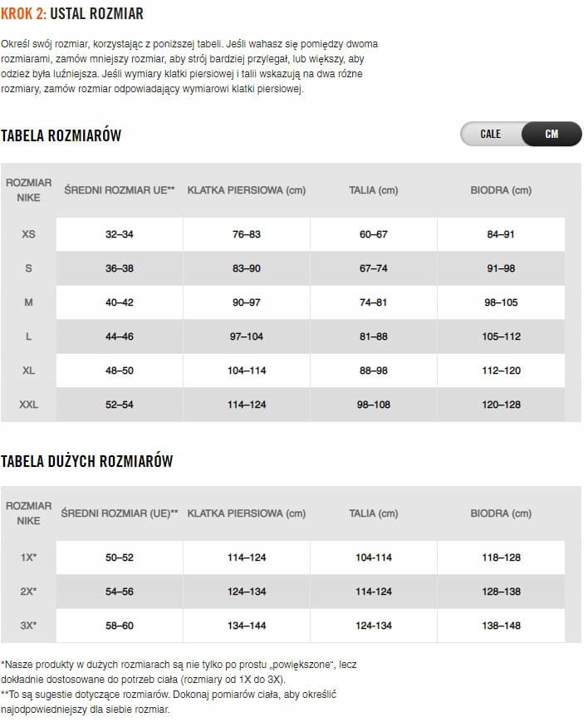The width and height of the screenshot is (588, 722).
Task: Click the 84–91 hips measurement cell
Action: point(501,234)
